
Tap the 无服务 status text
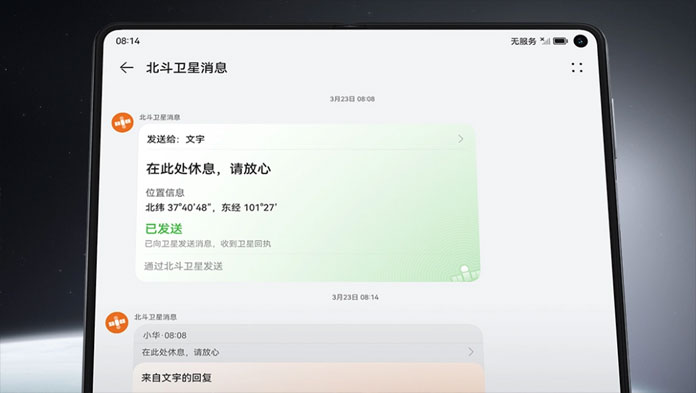coord(523,41)
